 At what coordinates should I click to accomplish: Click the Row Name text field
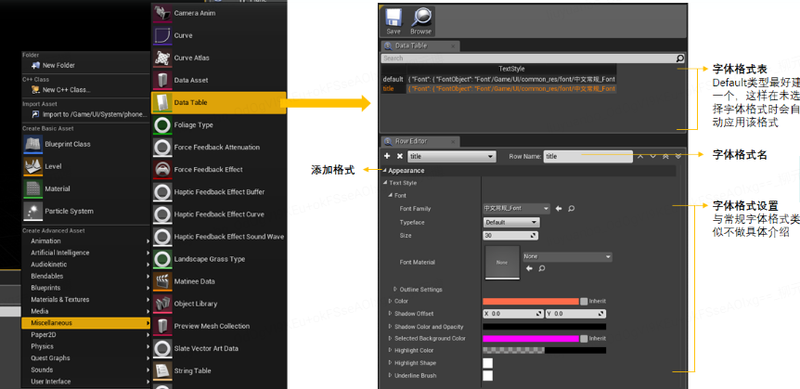(x=588, y=157)
